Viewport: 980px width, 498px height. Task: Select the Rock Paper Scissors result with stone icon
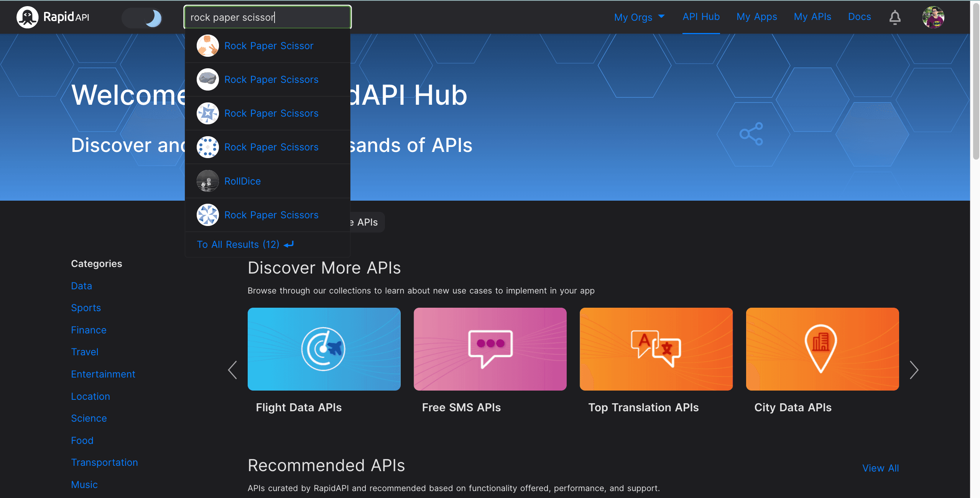tap(268, 80)
